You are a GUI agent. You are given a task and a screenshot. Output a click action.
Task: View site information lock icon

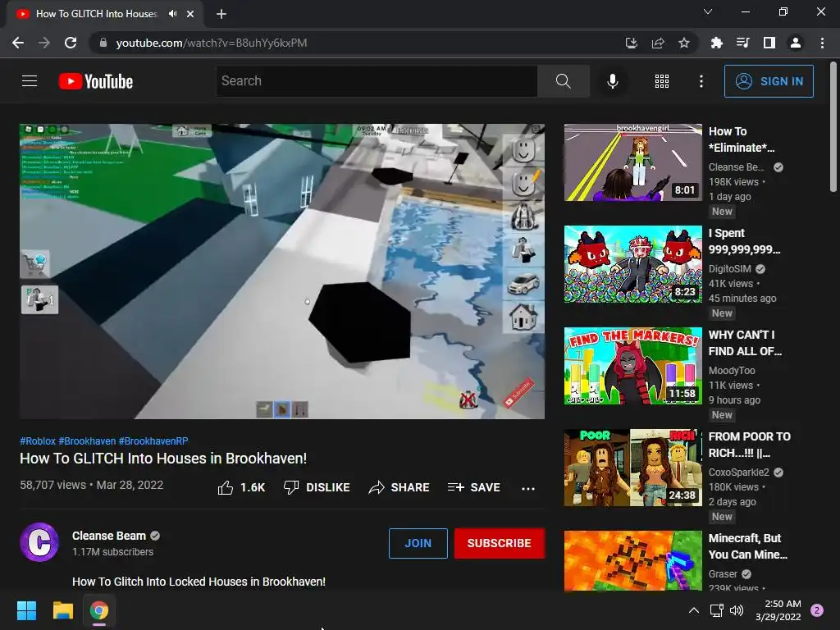[103, 43]
